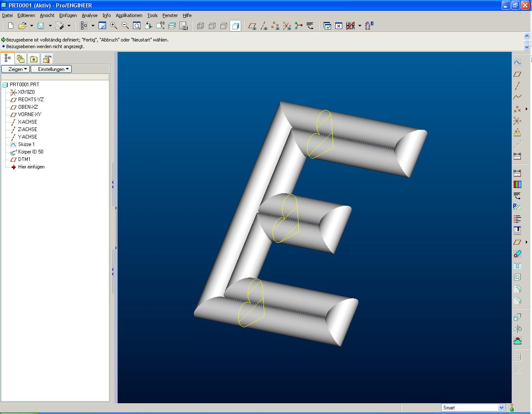Image resolution: width=532 pixels, height=414 pixels.
Task: Open the Applikationen menu
Action: (x=129, y=15)
